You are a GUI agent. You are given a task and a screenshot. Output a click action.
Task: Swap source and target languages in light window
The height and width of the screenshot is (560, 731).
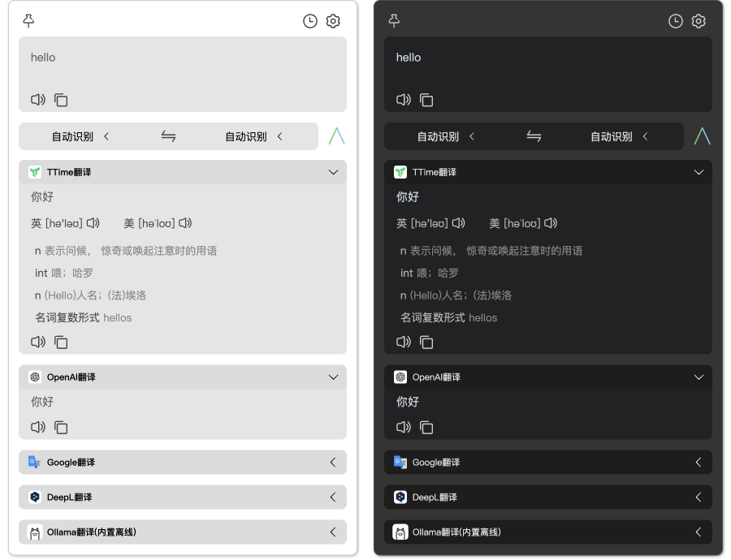click(x=168, y=136)
